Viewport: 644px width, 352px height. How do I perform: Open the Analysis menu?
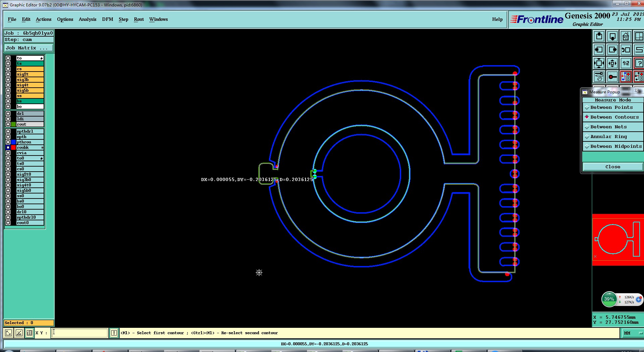tap(88, 19)
